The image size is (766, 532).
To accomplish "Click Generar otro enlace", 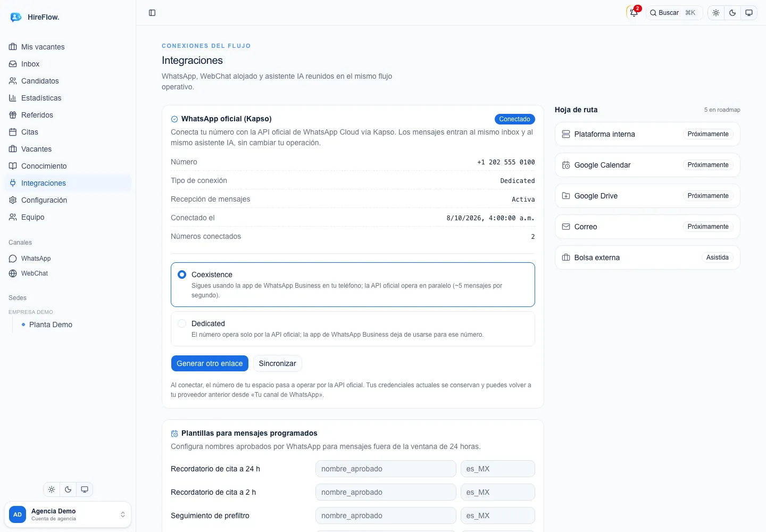I will [210, 363].
